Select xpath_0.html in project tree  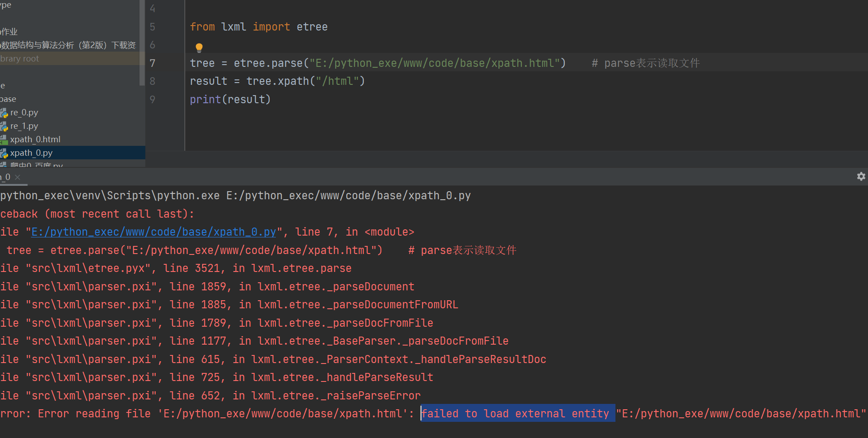click(35, 140)
